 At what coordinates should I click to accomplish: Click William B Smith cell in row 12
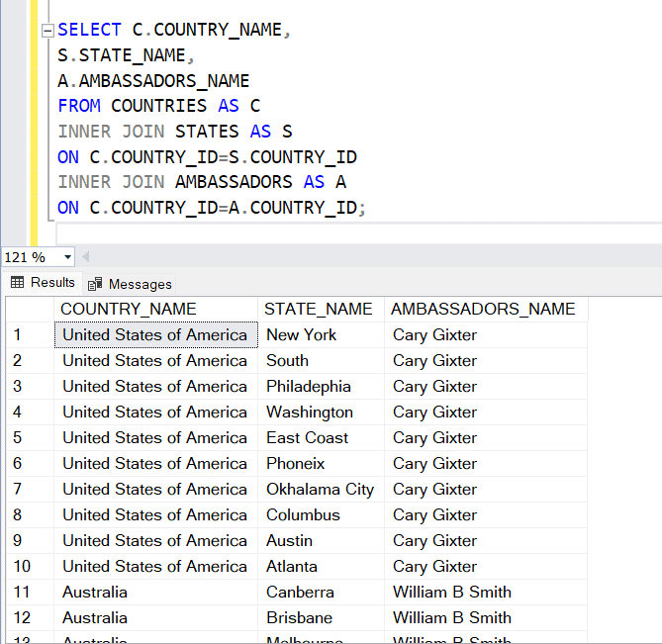point(486,618)
